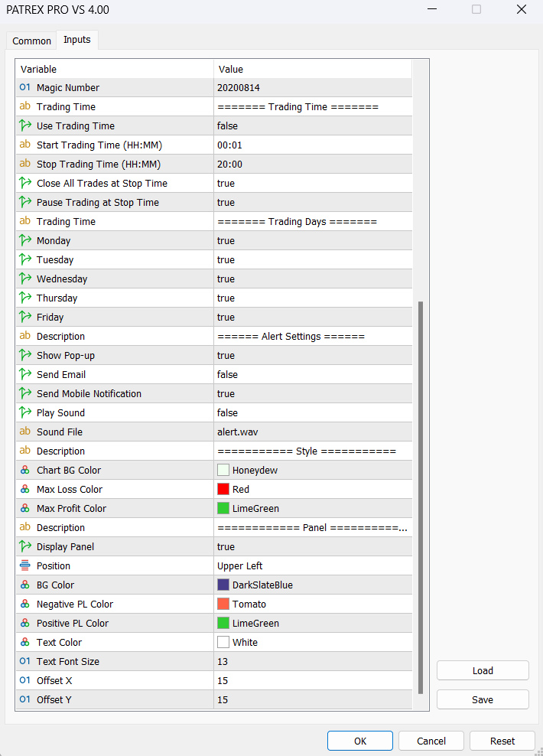Close the PATREX PRO dialog window
Image resolution: width=543 pixels, height=756 pixels.
[522, 10]
